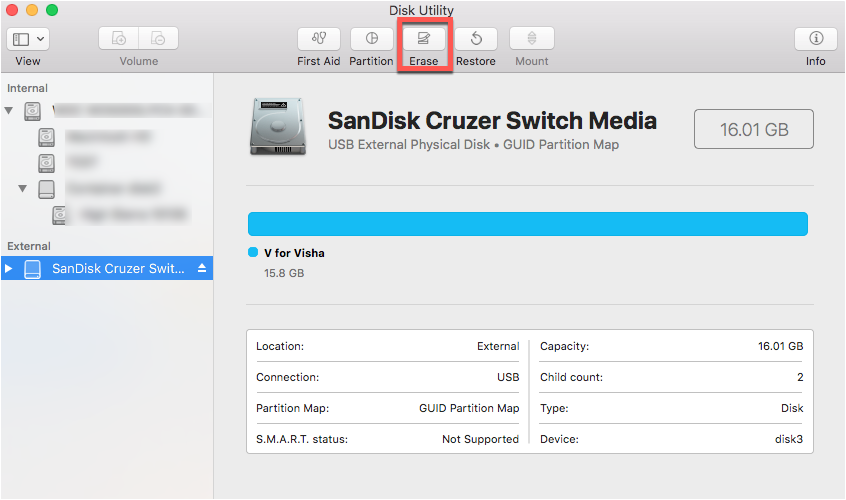Click the SanDisk Cruzer Switch Media title
Viewport: 846px width, 500px height.
click(x=492, y=120)
